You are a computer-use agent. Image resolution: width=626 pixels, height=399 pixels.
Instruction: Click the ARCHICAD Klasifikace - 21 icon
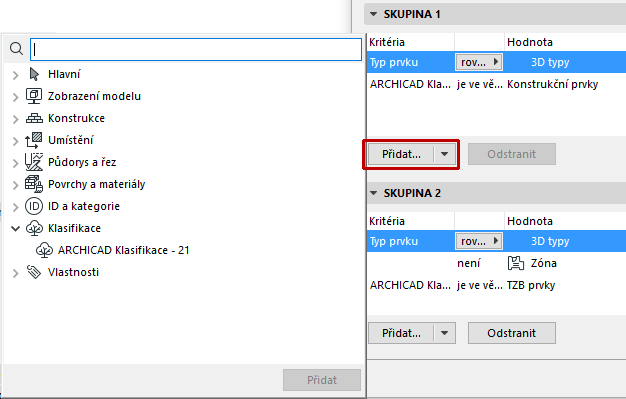point(44,250)
